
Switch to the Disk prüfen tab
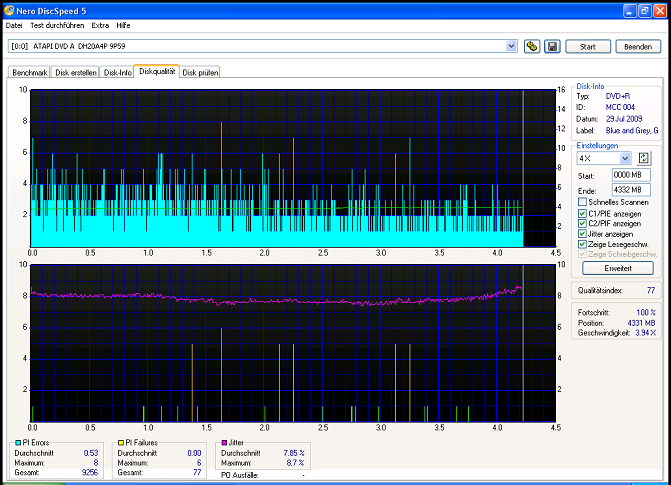[x=200, y=72]
